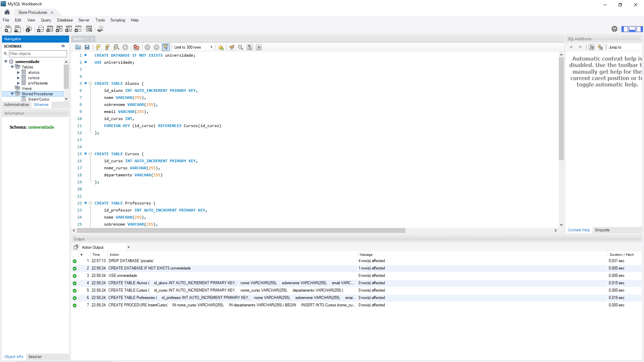Click the refresh arrows next to SCHEMAS header
Image resolution: width=644 pixels, height=362 pixels.
pyautogui.click(x=63, y=46)
